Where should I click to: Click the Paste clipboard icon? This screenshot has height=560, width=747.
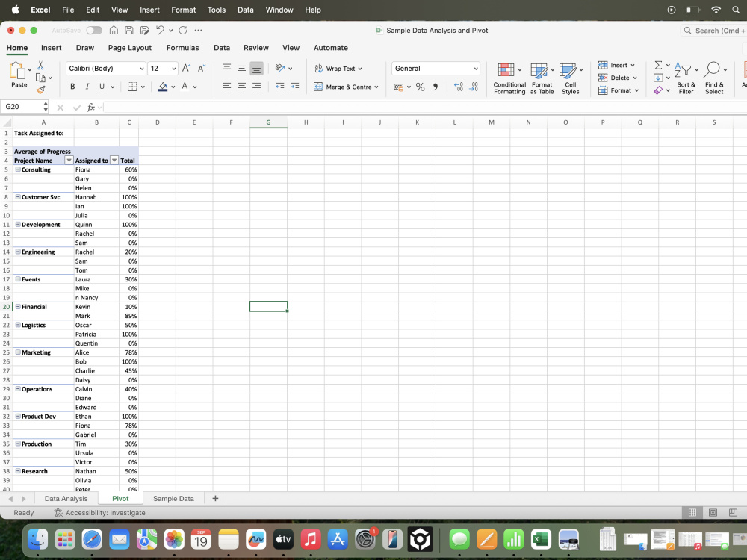coord(16,70)
